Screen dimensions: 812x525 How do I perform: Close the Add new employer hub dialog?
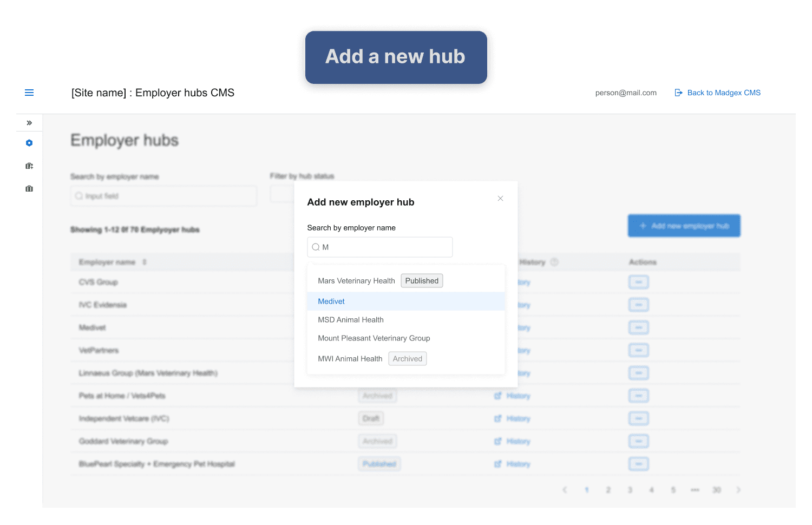500,198
